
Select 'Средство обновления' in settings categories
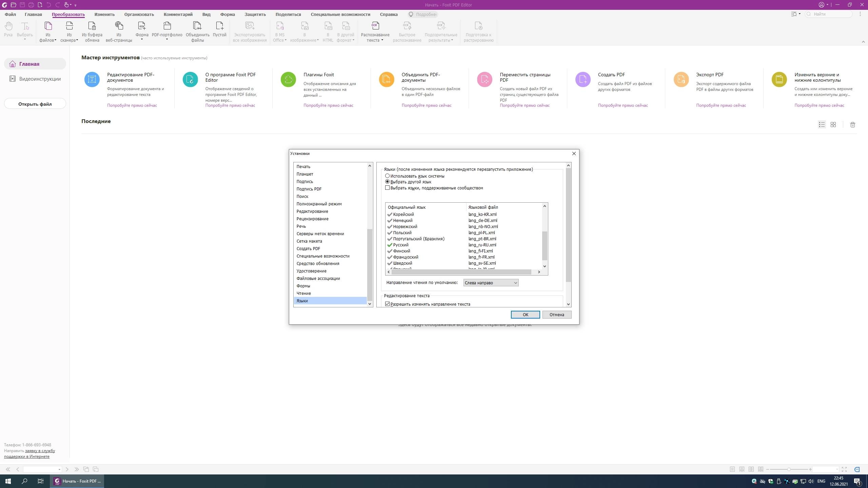click(330, 263)
